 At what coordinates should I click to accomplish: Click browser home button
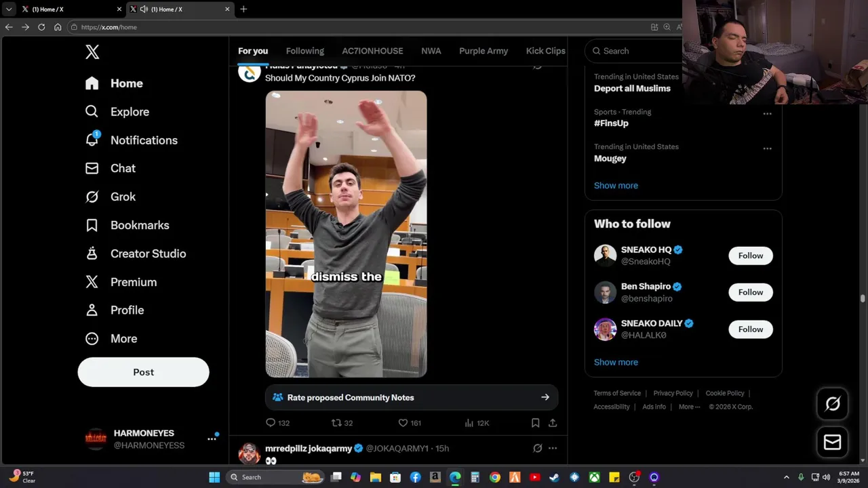pyautogui.click(x=58, y=27)
